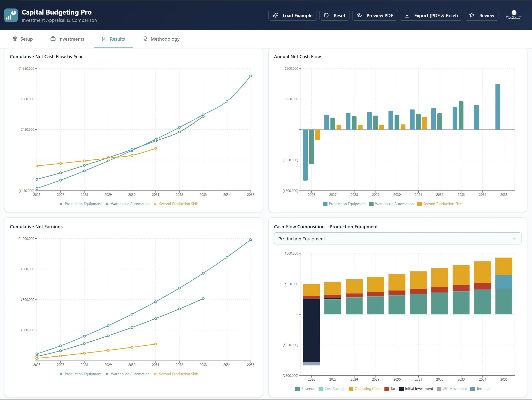Click the sparkle icon on Load Example
This screenshot has height=400, width=532.
pyautogui.click(x=275, y=15)
